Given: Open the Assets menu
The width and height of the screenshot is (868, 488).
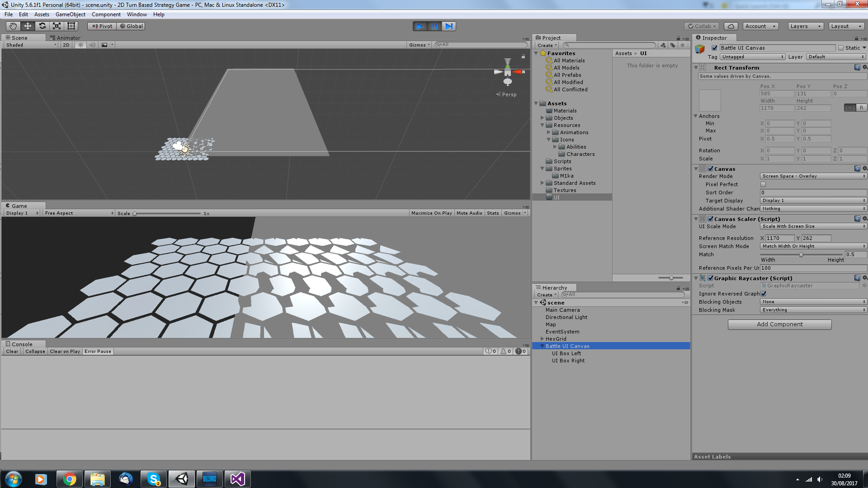Looking at the screenshot, I should [42, 14].
